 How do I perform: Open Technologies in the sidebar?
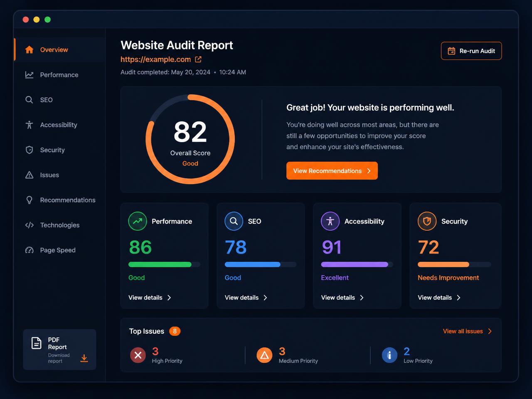tap(59, 225)
